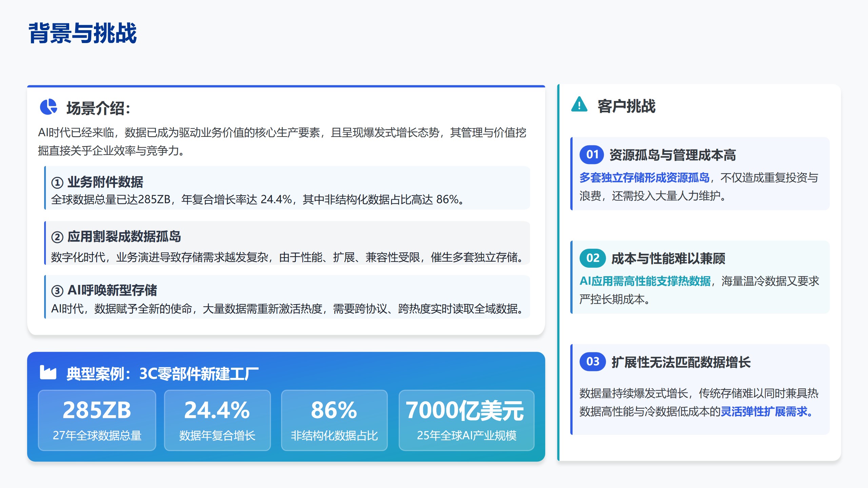Click the intro paragraph starting AI时代已经来临
This screenshot has width=868, height=488.
(282, 142)
